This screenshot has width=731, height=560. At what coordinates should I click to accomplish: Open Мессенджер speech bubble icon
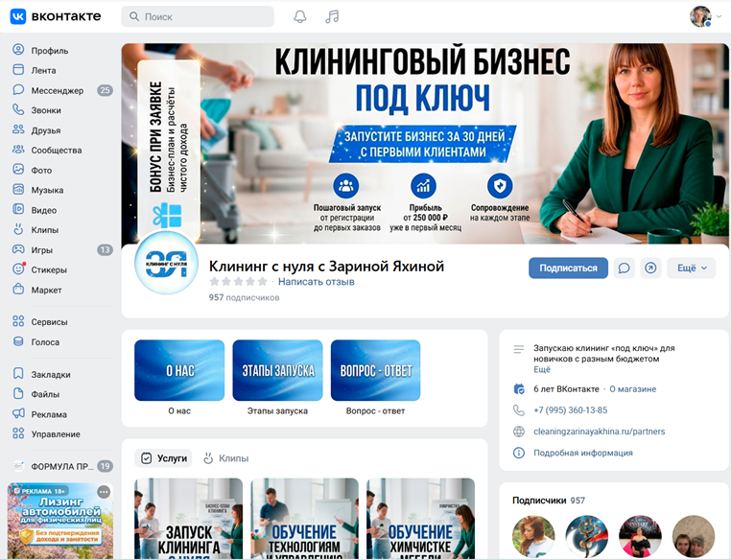tap(18, 90)
